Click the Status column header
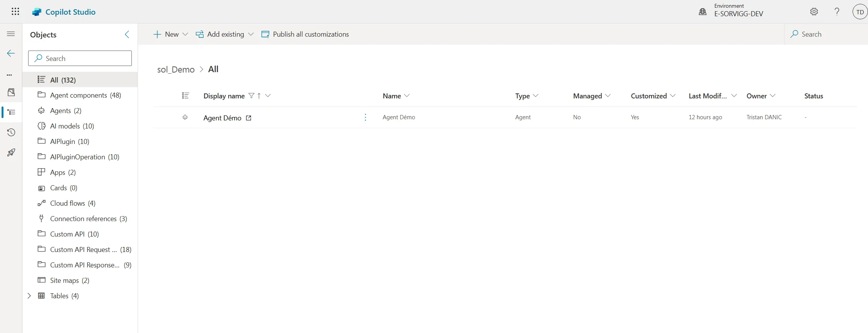Viewport: 868px width, 333px height. [814, 96]
